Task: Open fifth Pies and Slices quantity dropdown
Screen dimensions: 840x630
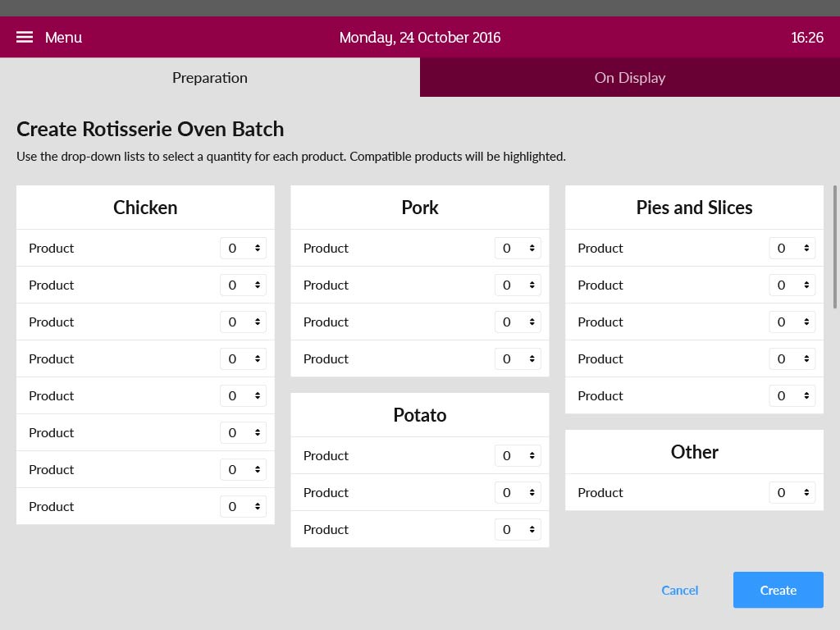Action: [x=792, y=395]
